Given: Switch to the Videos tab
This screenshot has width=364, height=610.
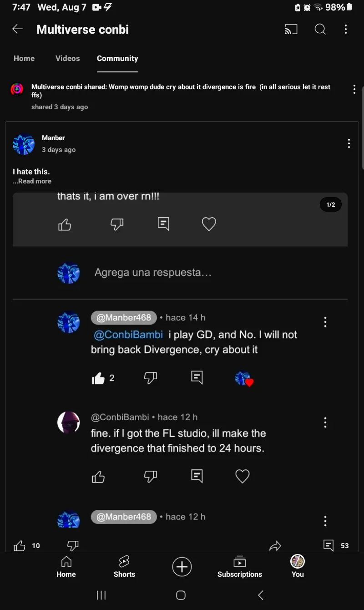Looking at the screenshot, I should pos(67,58).
